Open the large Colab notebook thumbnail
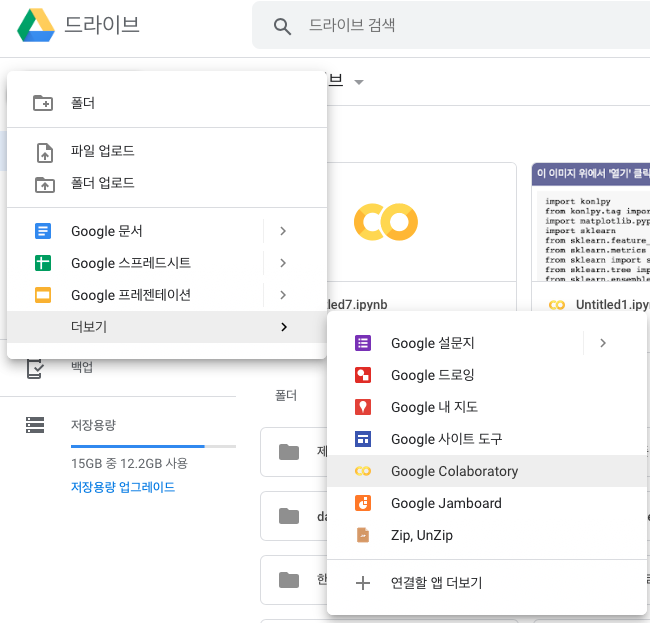 tap(422, 222)
